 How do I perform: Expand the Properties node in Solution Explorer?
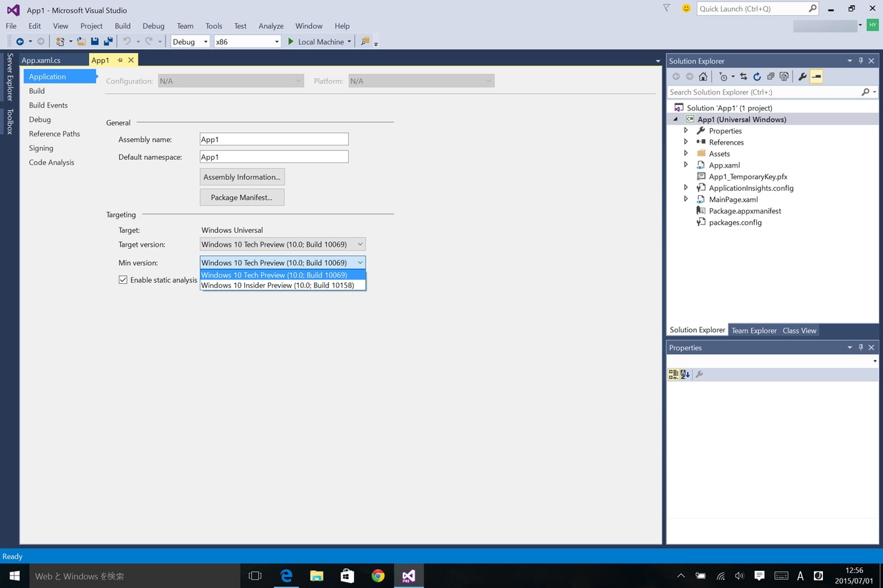coord(686,130)
